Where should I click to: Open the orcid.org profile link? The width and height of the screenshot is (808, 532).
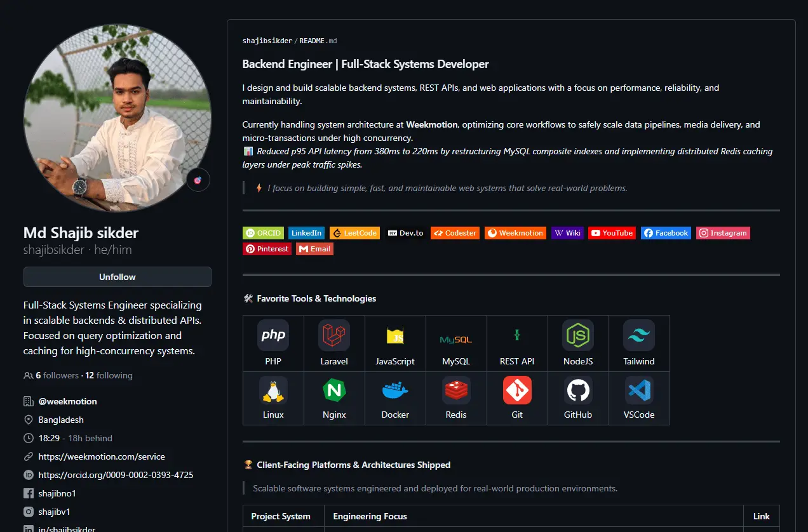[x=116, y=475]
